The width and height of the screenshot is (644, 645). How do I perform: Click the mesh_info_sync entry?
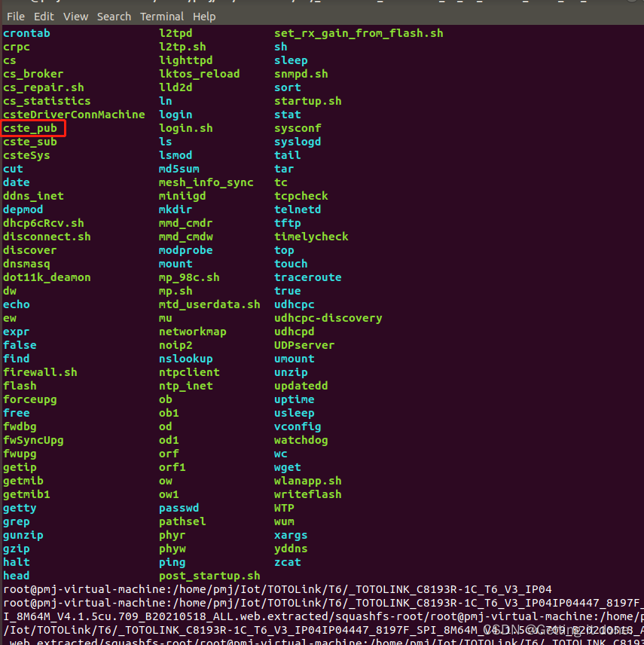[206, 182]
